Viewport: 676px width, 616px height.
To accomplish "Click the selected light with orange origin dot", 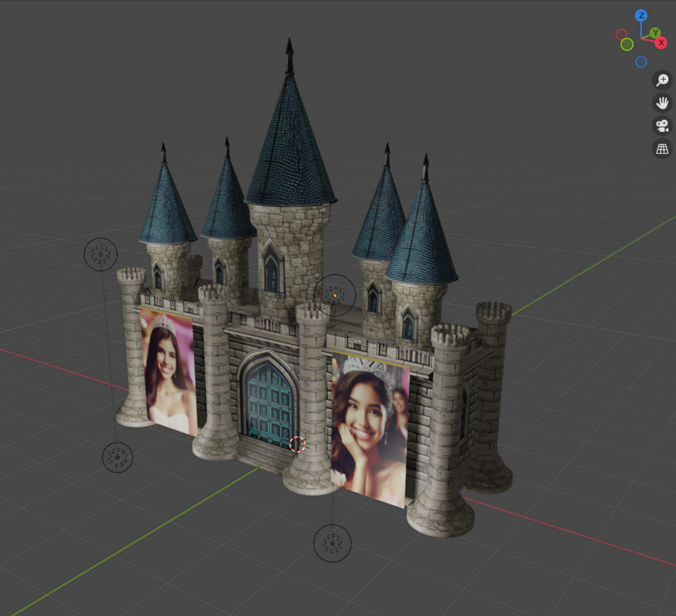I will pyautogui.click(x=334, y=295).
